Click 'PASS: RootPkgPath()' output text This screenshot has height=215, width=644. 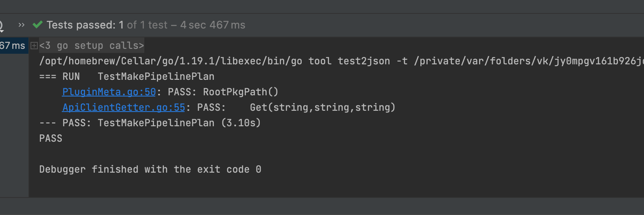pos(223,92)
